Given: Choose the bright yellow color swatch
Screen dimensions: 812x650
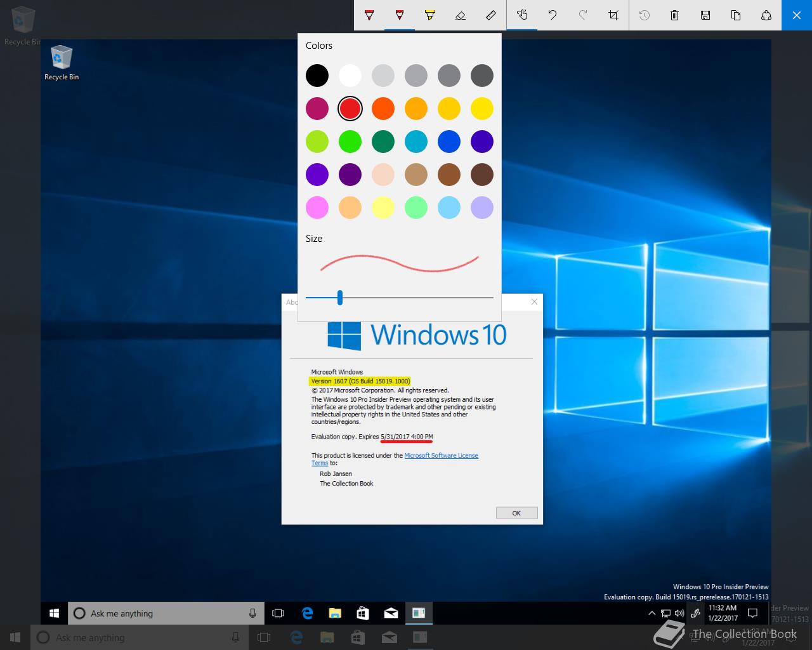Looking at the screenshot, I should click(x=482, y=109).
